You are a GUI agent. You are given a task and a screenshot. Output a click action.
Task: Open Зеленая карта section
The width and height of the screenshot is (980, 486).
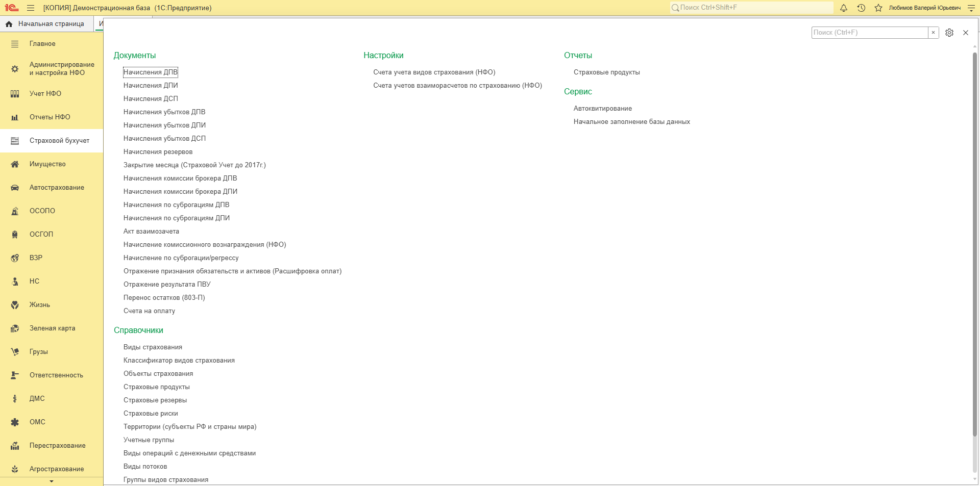tap(52, 328)
